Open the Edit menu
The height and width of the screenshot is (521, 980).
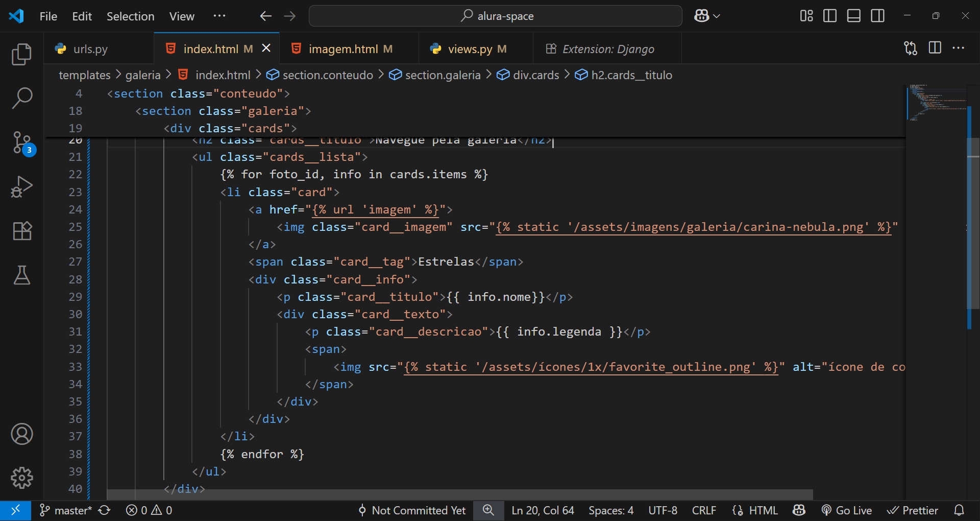point(82,16)
